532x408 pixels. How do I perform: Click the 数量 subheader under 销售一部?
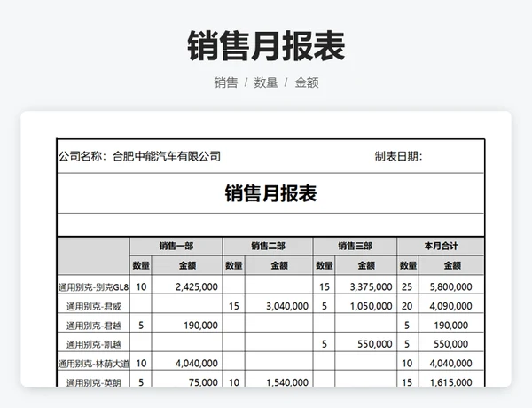point(141,265)
